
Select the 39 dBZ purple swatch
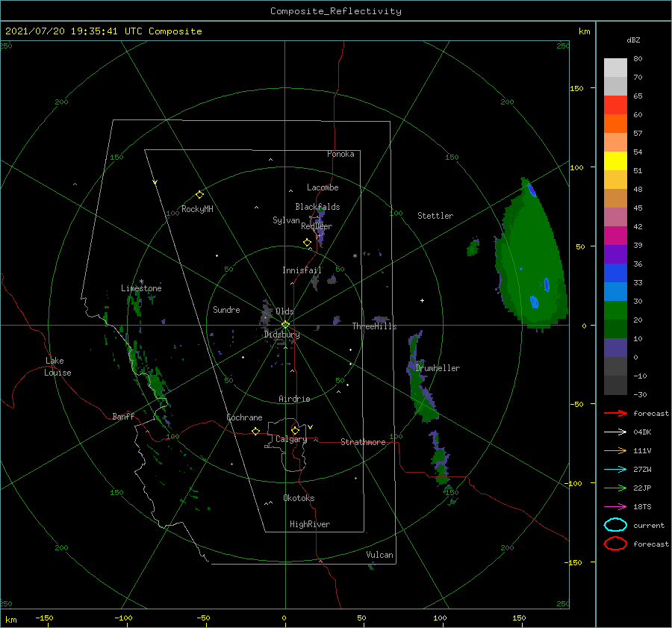pyautogui.click(x=615, y=254)
